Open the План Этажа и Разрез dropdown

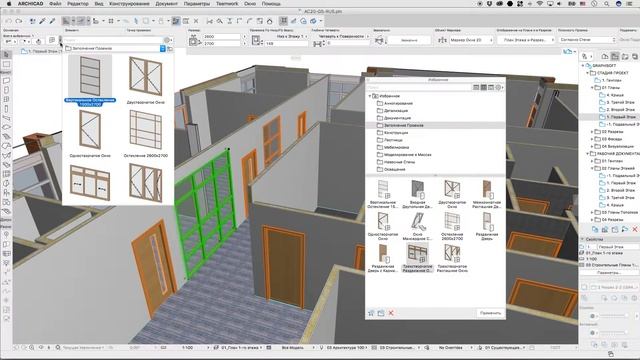[x=526, y=40]
